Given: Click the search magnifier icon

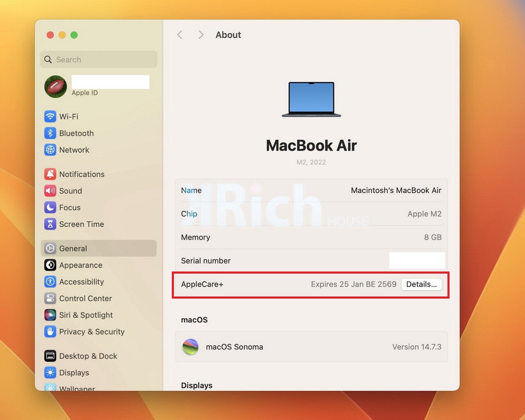Looking at the screenshot, I should pos(48,59).
